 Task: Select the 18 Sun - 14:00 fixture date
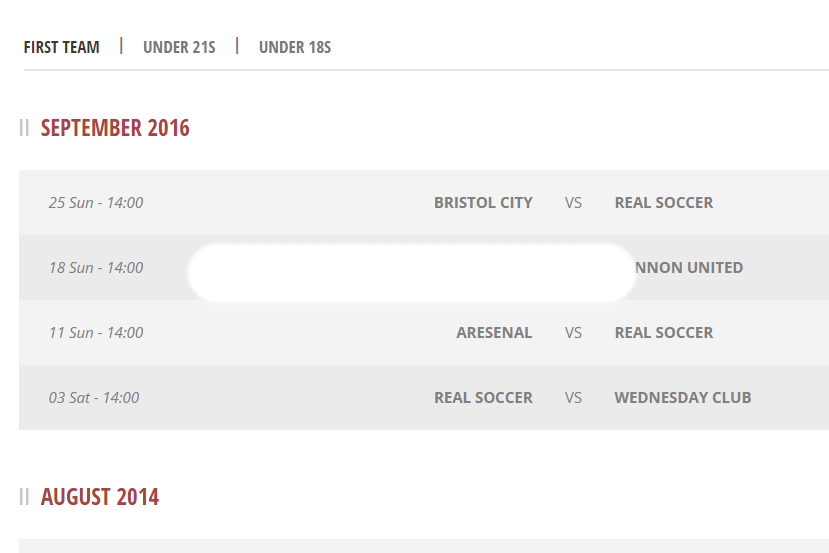(x=96, y=268)
